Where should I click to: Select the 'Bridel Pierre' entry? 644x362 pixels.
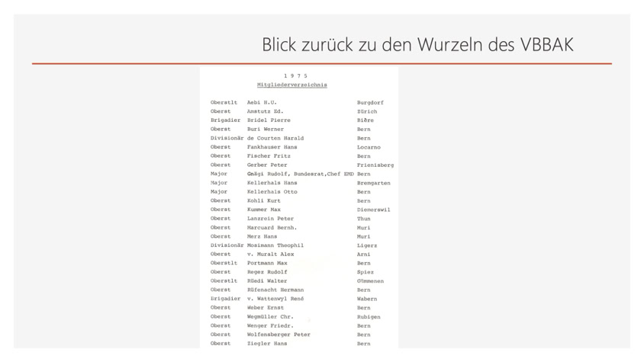pyautogui.click(x=269, y=120)
